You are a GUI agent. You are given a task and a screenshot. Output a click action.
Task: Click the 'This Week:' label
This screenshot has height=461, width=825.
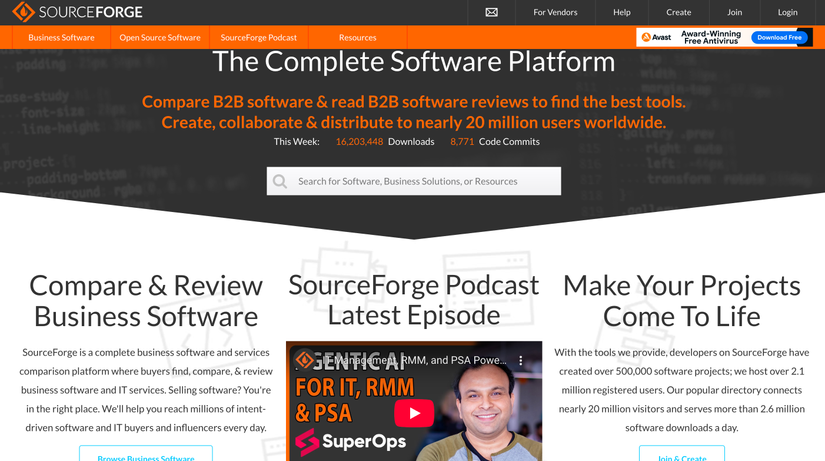pyautogui.click(x=297, y=142)
